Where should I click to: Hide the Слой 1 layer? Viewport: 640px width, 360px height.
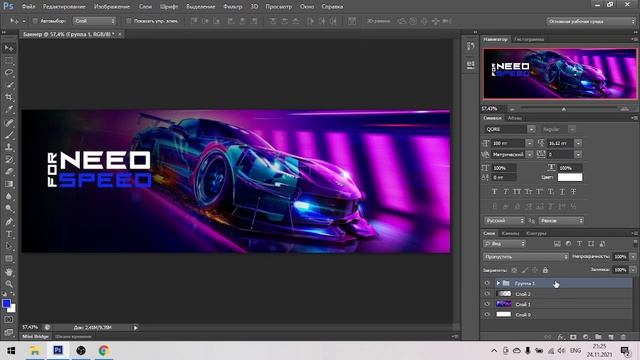pyautogui.click(x=487, y=304)
